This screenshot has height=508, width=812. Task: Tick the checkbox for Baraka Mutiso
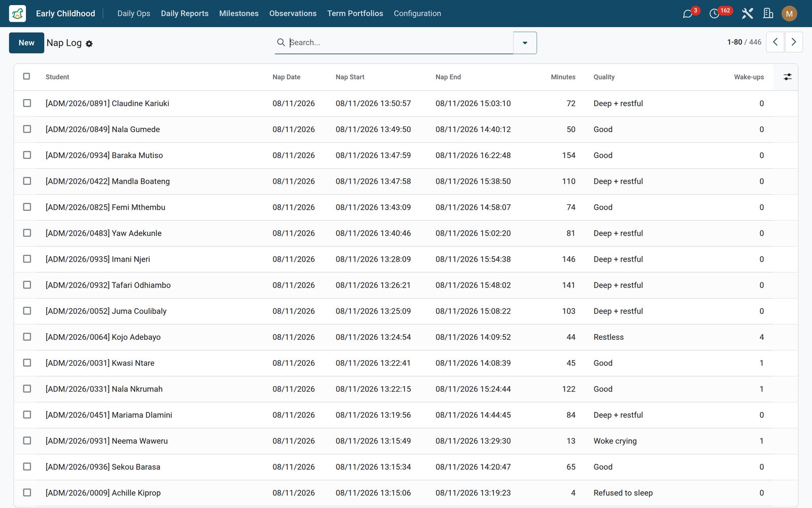[27, 155]
